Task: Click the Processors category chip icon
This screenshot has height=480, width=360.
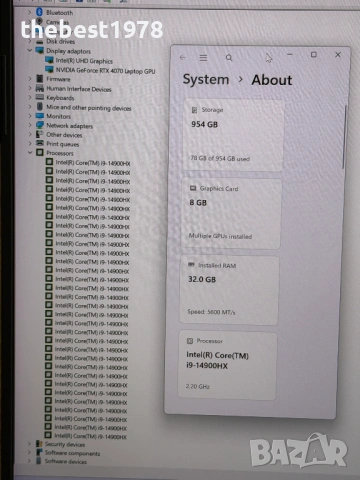Action: (x=40, y=153)
